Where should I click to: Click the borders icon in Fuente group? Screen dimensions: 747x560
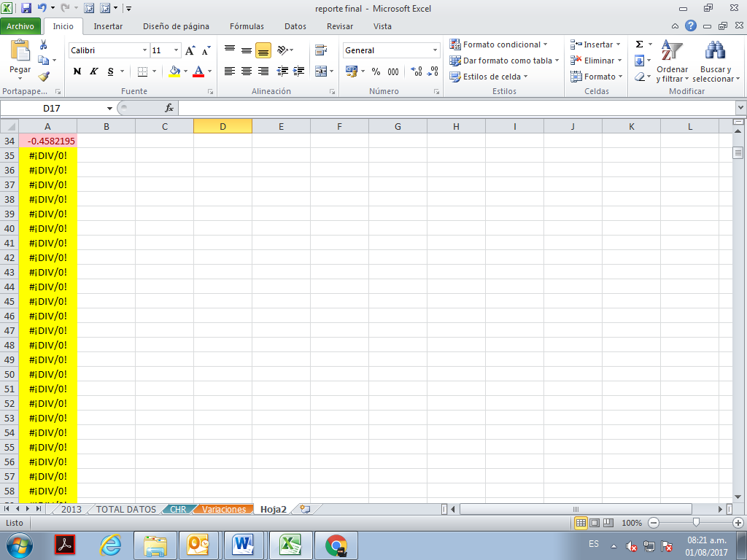tap(142, 71)
